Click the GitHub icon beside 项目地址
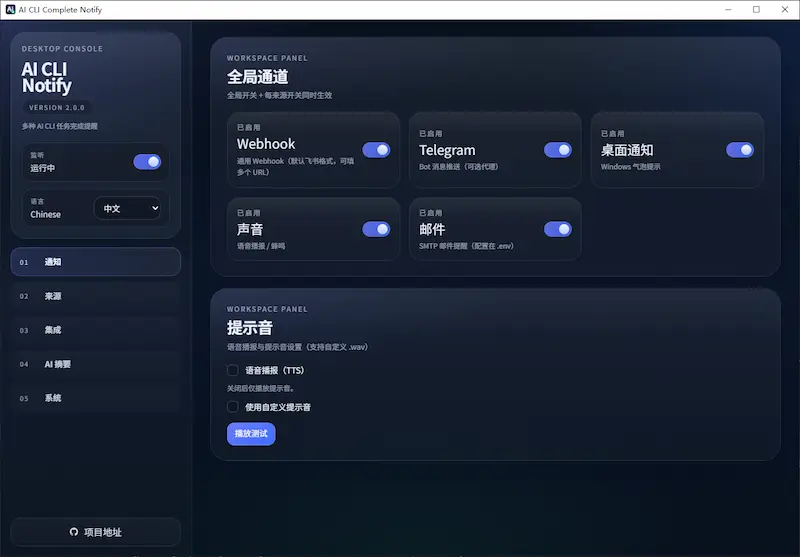Viewport: 800px width, 557px height. 74,532
